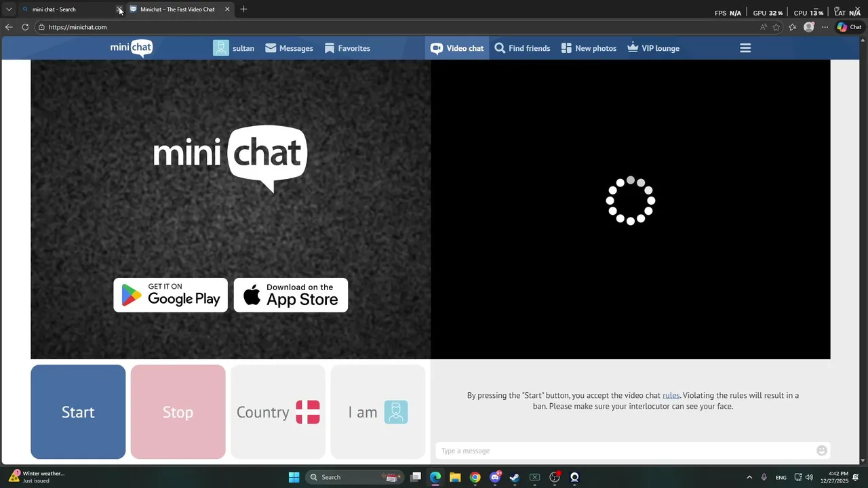Screen dimensions: 868x488
Task: Open Steam from the taskbar
Action: coord(515,477)
